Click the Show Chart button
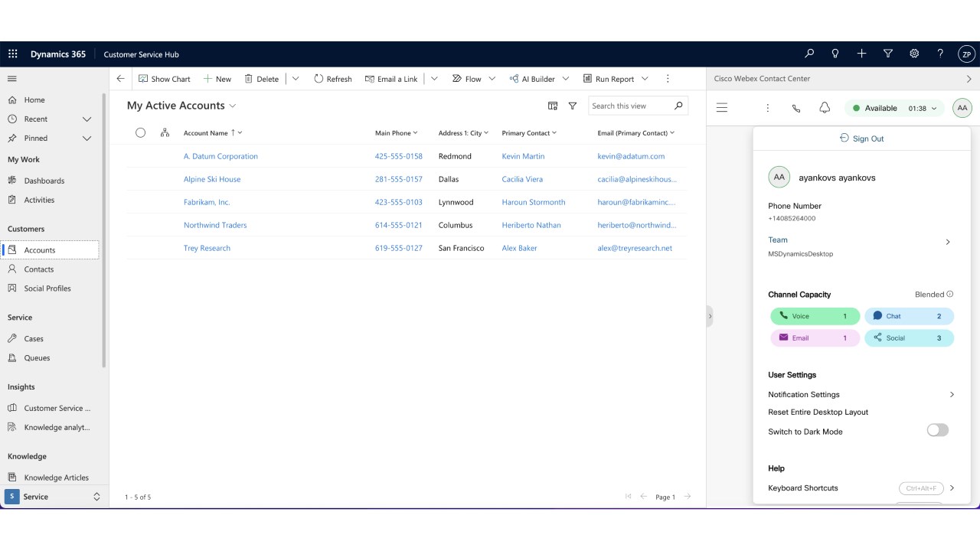Image resolution: width=980 pixels, height=551 pixels. pos(164,79)
